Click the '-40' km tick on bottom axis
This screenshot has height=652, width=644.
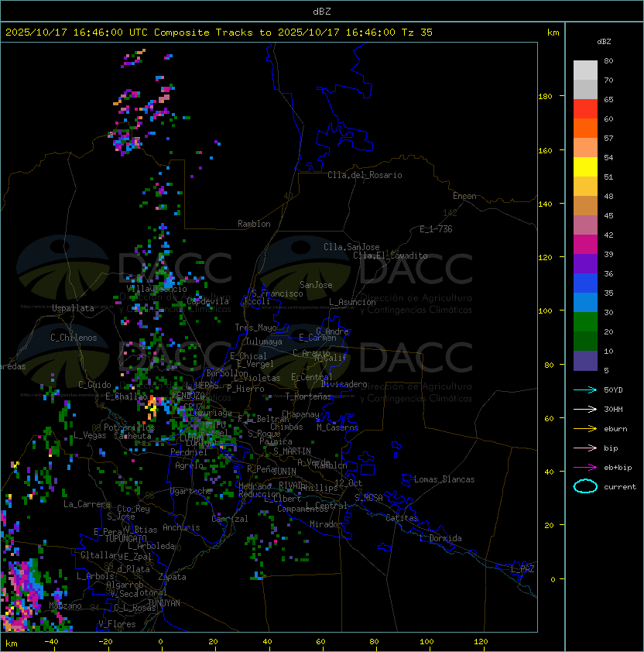tap(51, 642)
